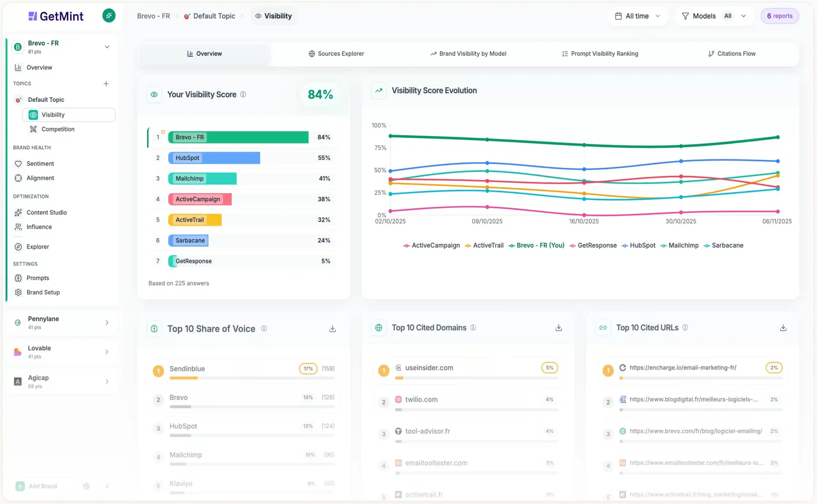Switch to the Citations Flow tab
Screen dimensions: 817x504
tap(732, 53)
